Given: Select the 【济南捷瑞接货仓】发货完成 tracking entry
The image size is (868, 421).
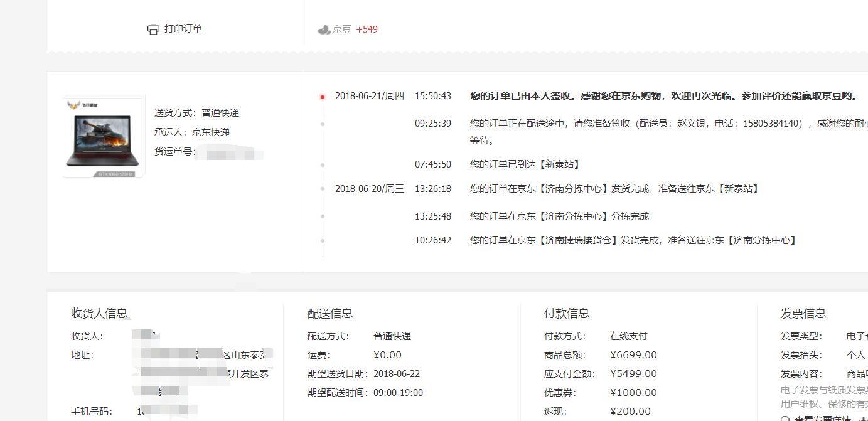Looking at the screenshot, I should coord(635,240).
